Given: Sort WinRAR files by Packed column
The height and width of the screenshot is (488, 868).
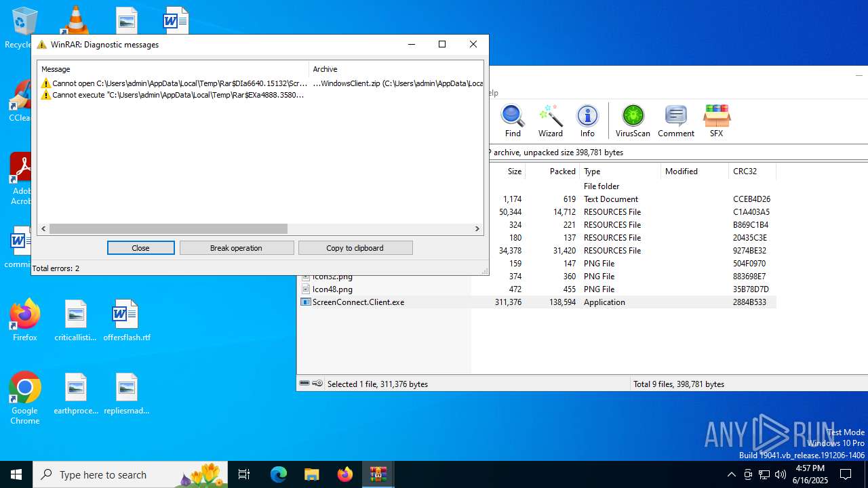Looking at the screenshot, I should pyautogui.click(x=553, y=171).
